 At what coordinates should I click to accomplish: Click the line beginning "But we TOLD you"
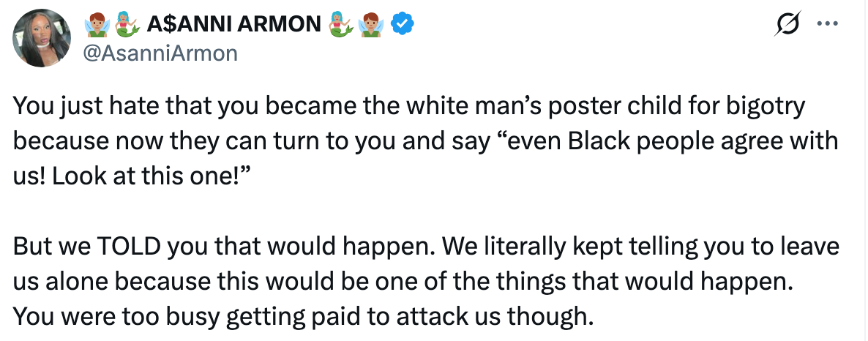click(424, 245)
